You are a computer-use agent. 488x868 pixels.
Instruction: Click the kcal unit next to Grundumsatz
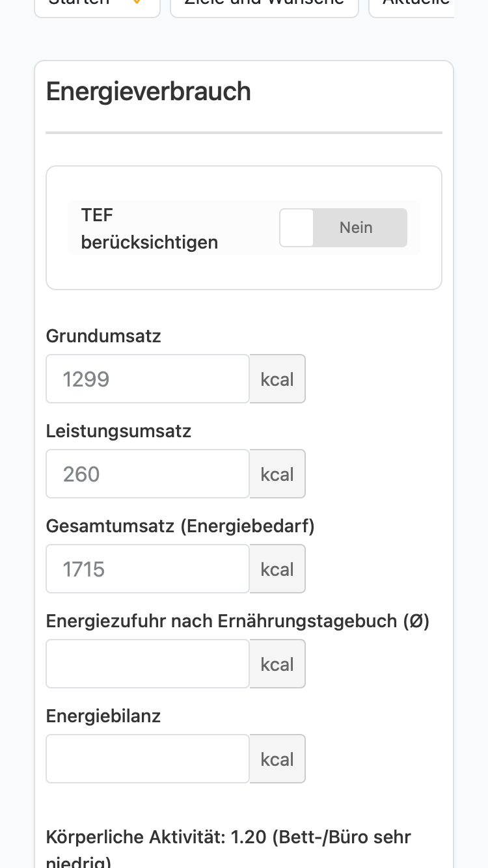click(277, 379)
